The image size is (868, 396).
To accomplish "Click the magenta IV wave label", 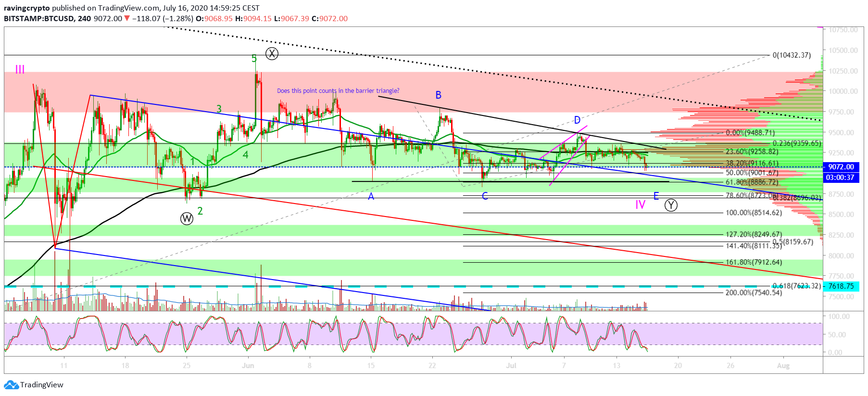I will click(641, 205).
